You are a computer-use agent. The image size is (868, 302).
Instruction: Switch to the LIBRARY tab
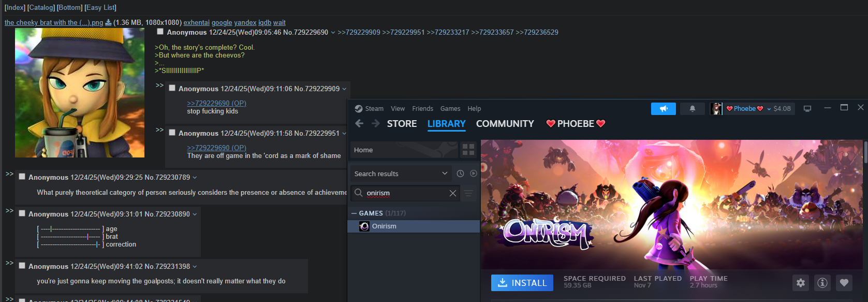coord(446,124)
